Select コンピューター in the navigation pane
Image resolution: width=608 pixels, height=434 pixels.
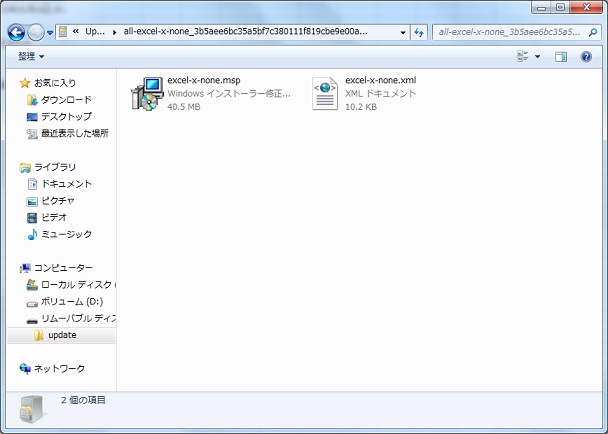coord(63,268)
